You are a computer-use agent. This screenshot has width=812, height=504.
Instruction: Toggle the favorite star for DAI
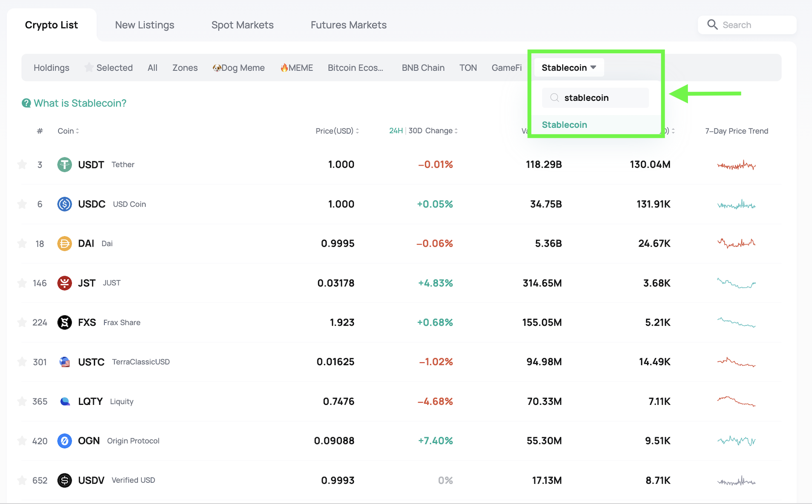tap(22, 244)
